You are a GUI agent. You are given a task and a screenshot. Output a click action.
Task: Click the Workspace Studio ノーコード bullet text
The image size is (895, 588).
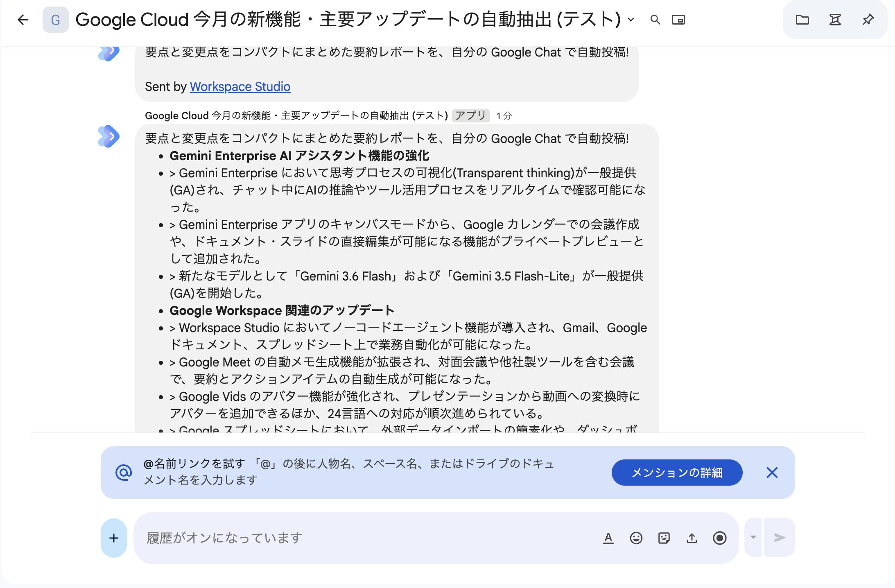coord(408,336)
